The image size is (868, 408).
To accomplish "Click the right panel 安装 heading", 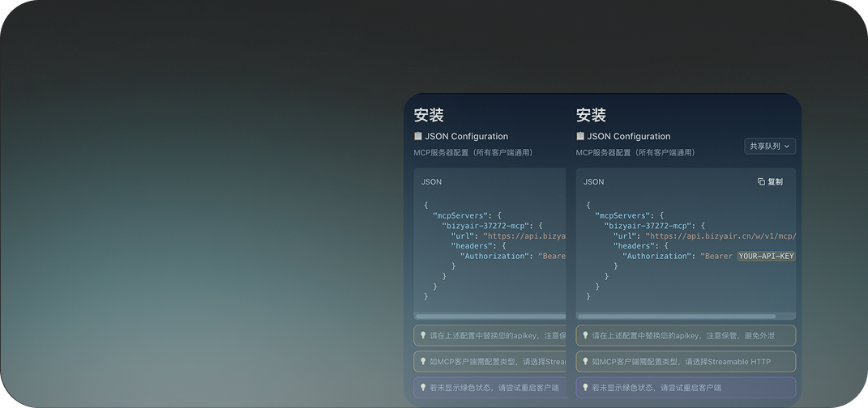I will (x=591, y=115).
